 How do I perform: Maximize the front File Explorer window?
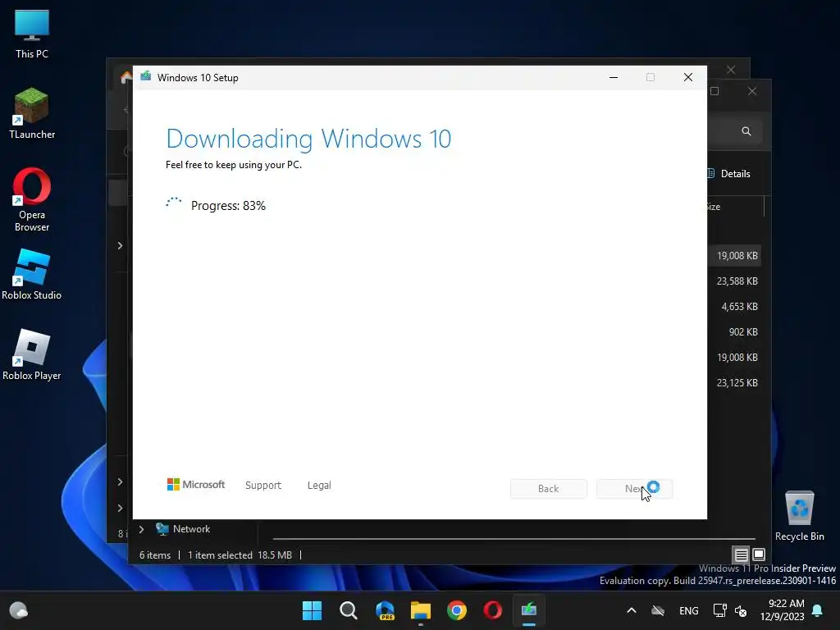[714, 91]
